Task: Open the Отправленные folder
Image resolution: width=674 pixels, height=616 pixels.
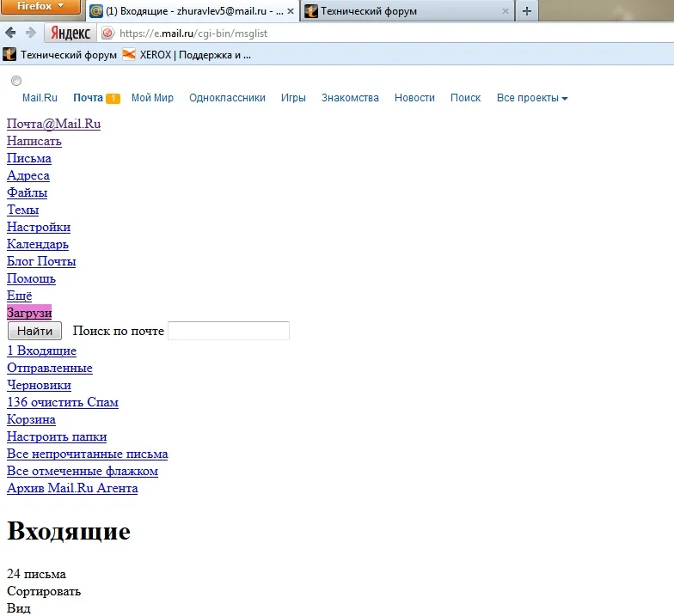Action: (x=50, y=368)
